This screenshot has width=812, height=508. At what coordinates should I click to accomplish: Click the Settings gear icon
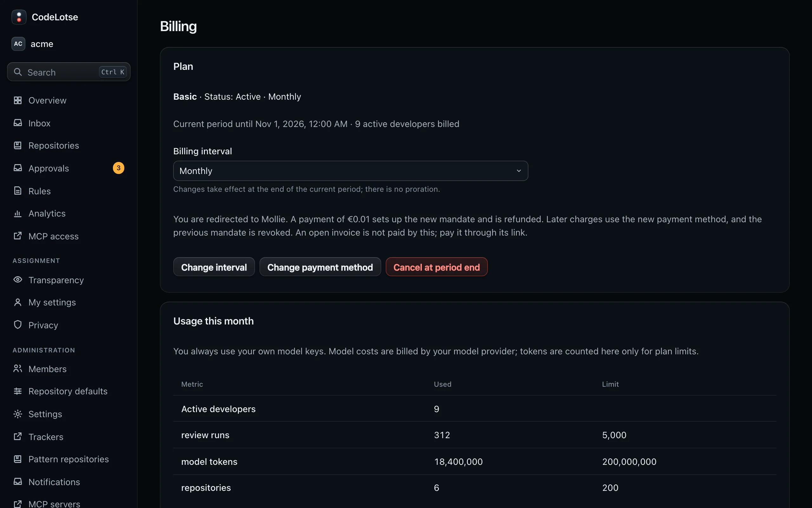[18, 414]
